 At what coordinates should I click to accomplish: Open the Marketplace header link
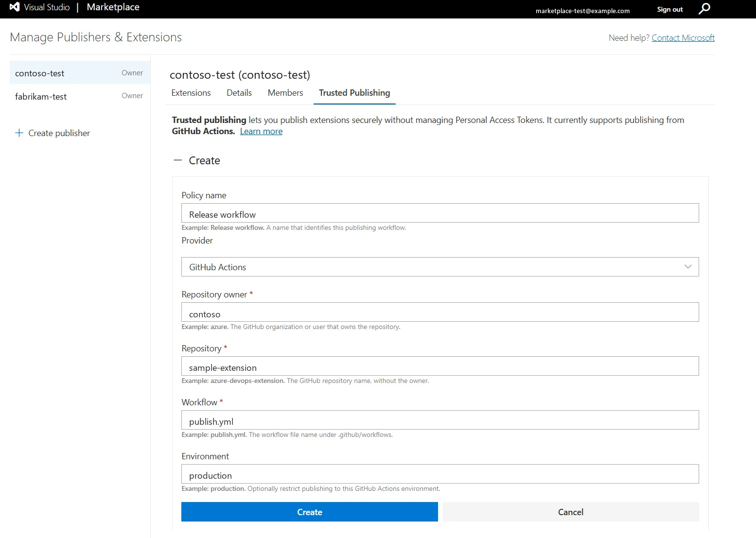click(x=113, y=7)
